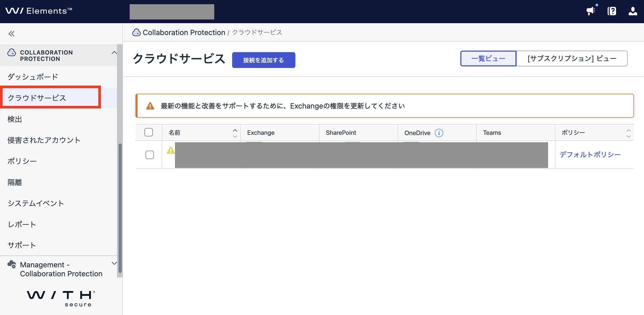Open the help question-mark icon

coord(612,11)
